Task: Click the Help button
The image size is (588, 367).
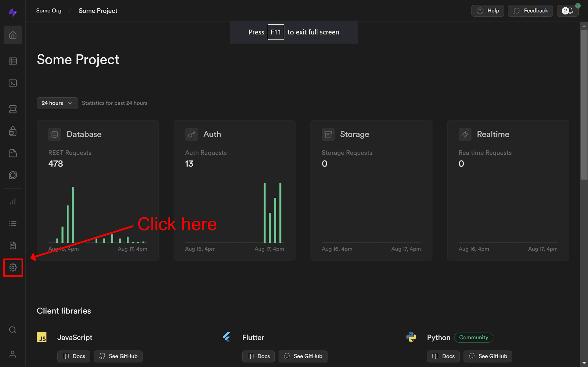Action: click(x=487, y=11)
